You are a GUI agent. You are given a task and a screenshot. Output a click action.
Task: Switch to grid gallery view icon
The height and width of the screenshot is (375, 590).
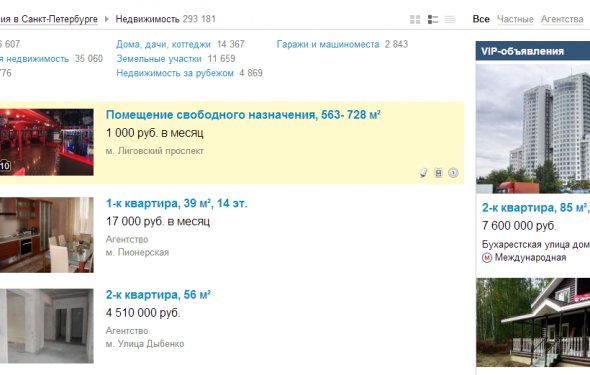pos(415,20)
